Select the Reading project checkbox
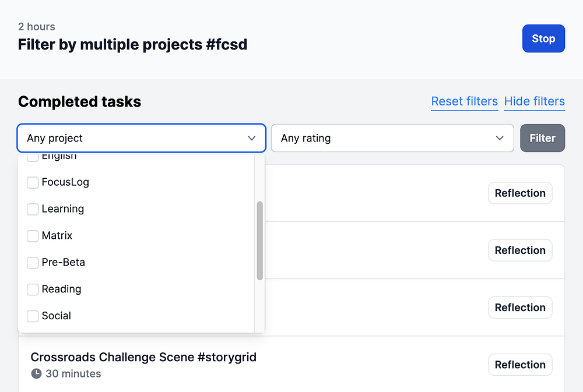583x392 pixels. pos(33,289)
